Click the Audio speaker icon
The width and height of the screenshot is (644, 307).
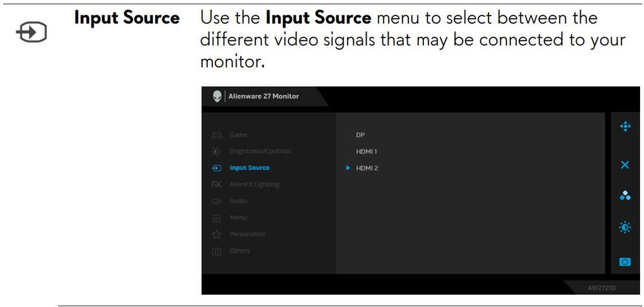217,201
